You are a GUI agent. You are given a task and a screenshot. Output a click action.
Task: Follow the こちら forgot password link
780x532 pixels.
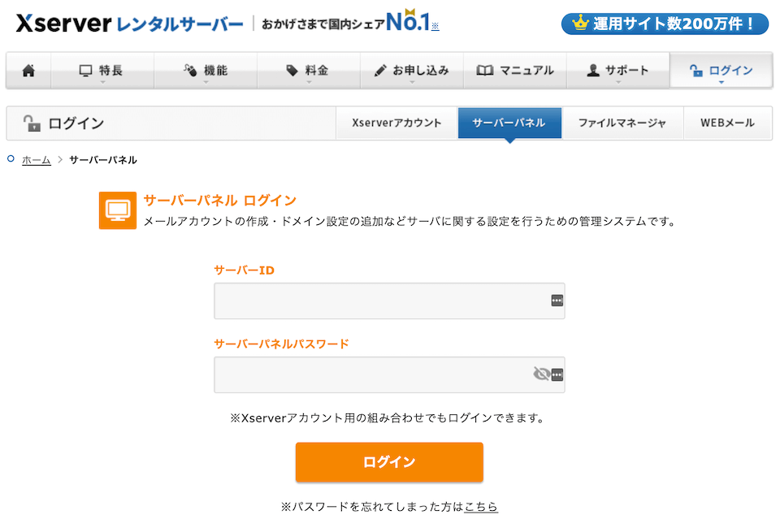click(481, 507)
